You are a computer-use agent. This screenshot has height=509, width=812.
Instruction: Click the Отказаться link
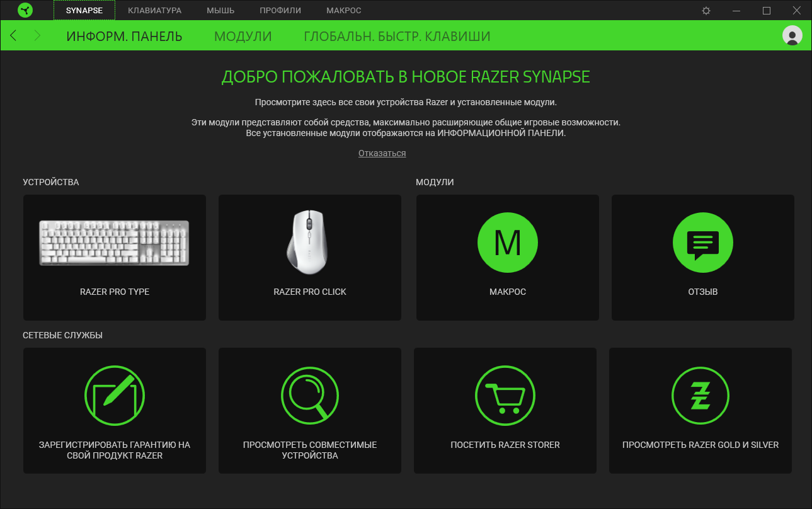382,153
